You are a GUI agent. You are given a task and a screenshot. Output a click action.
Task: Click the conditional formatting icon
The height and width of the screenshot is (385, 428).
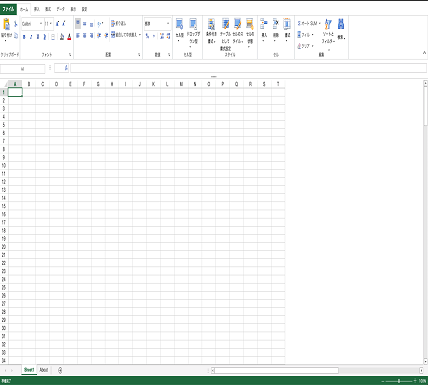[x=211, y=24]
